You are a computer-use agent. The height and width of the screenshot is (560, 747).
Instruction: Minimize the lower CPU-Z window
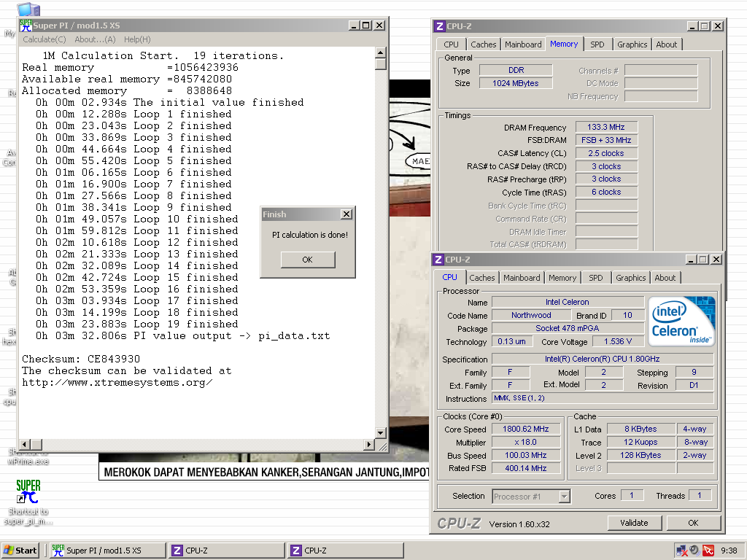pyautogui.click(x=691, y=260)
